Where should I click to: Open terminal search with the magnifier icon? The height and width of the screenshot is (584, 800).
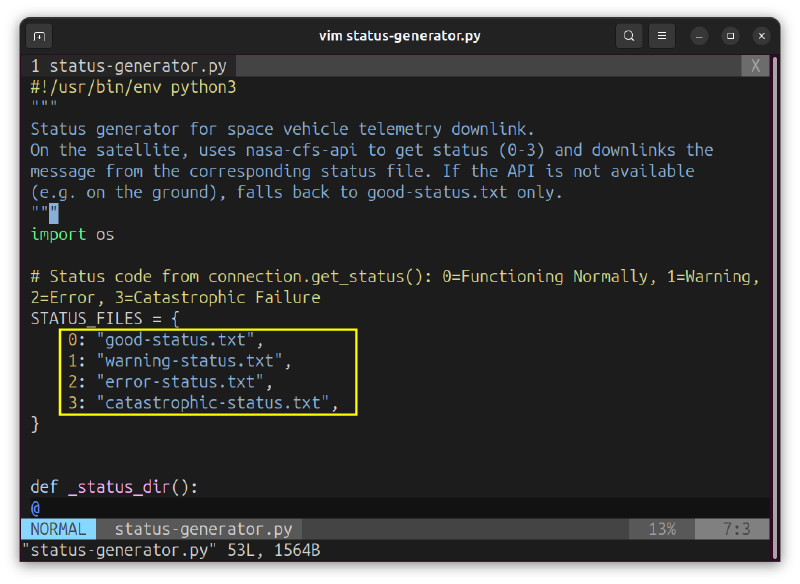(629, 36)
